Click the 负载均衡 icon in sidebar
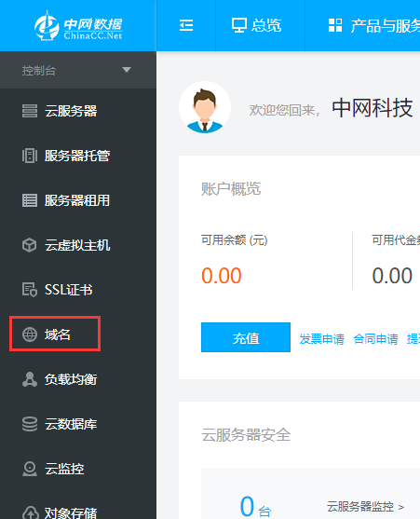420x519 pixels. coord(30,379)
